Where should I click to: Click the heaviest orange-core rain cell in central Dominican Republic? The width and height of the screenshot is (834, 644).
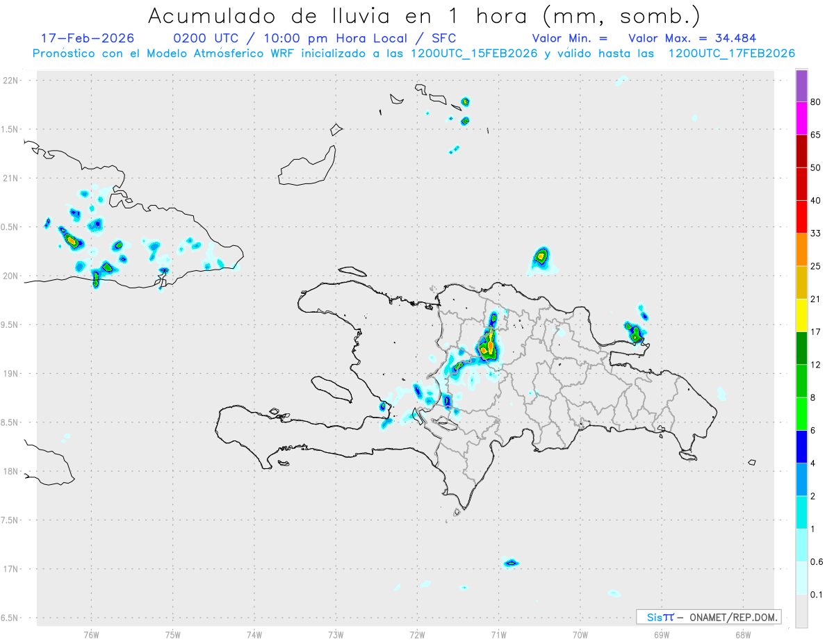(x=489, y=345)
